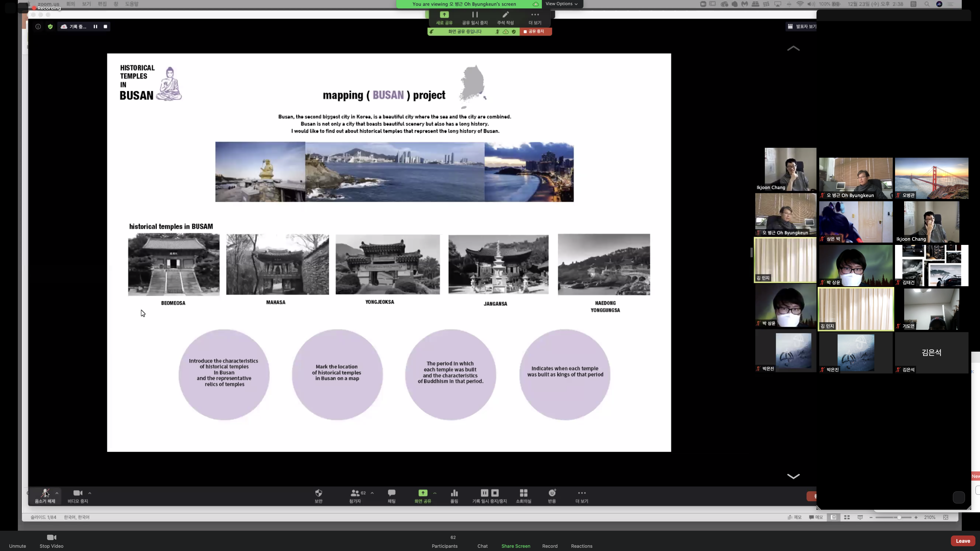Viewport: 980px width, 551px height.
Task: Click the Siri icon in menu bar
Action: pyautogui.click(x=939, y=4)
